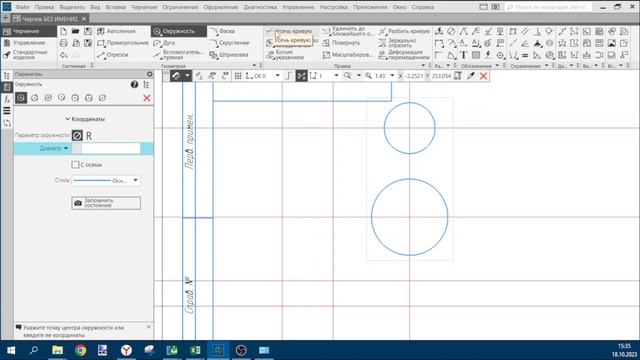Click the print icon
The height and width of the screenshot is (360, 640).
pos(64,43)
